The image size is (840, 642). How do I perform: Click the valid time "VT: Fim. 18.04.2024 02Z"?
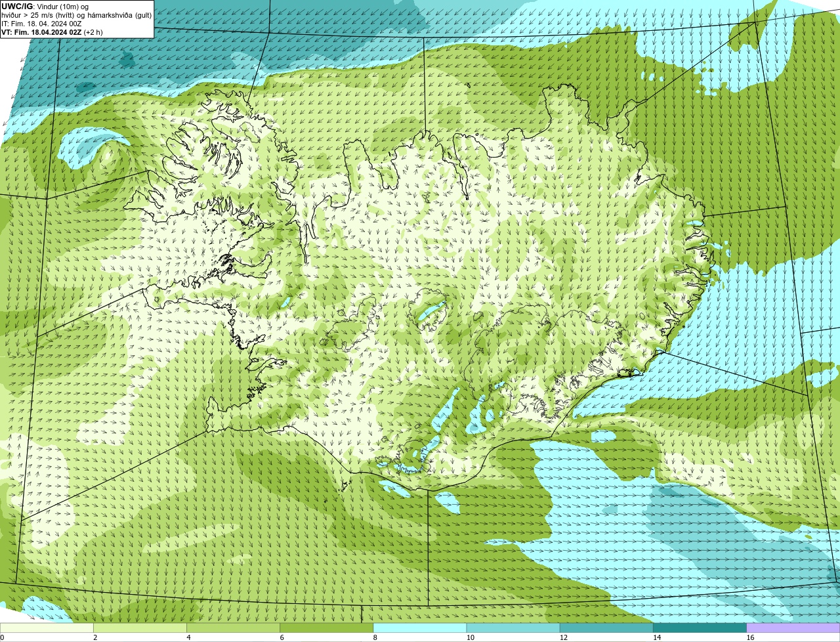[41, 32]
